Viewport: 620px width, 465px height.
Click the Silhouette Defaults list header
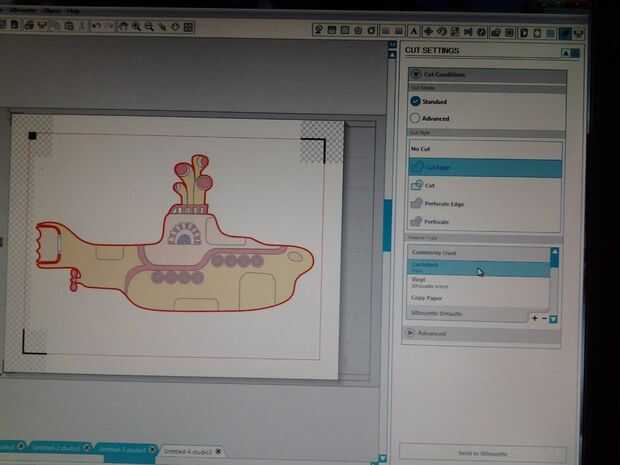point(469,314)
